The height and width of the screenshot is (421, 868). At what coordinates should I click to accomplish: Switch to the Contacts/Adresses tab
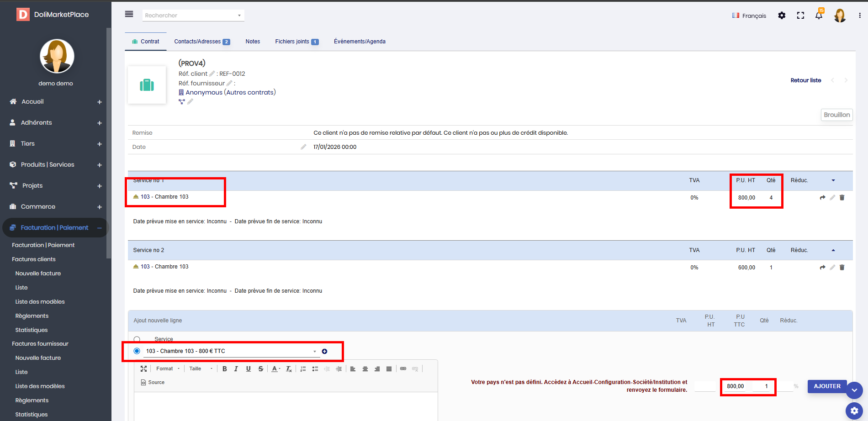202,42
